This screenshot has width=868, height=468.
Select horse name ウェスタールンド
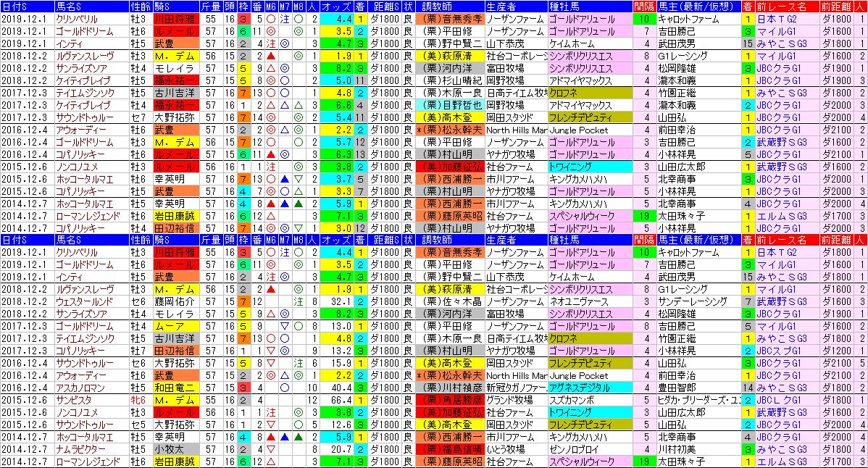[84, 301]
